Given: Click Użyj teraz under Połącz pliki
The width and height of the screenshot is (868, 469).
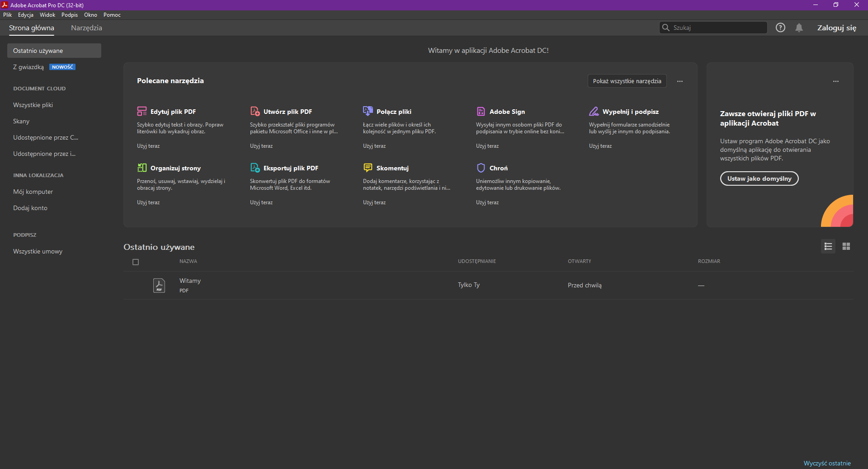Looking at the screenshot, I should point(374,146).
